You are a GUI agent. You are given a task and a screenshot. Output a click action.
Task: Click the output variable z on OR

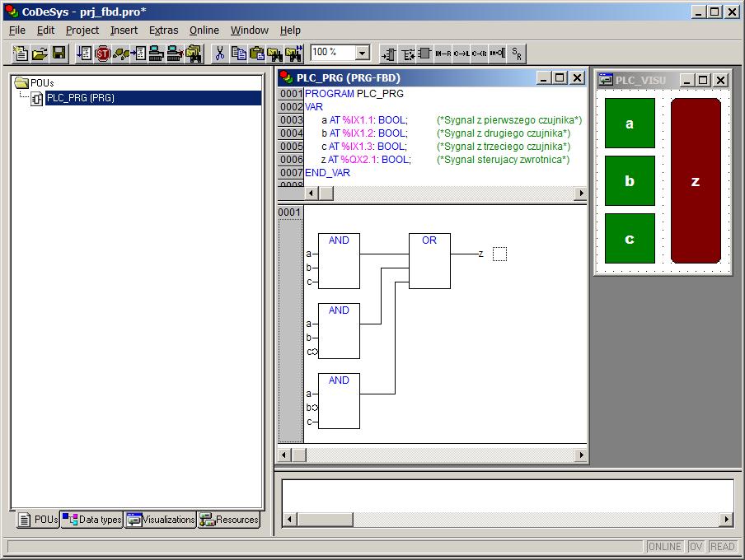coord(480,254)
